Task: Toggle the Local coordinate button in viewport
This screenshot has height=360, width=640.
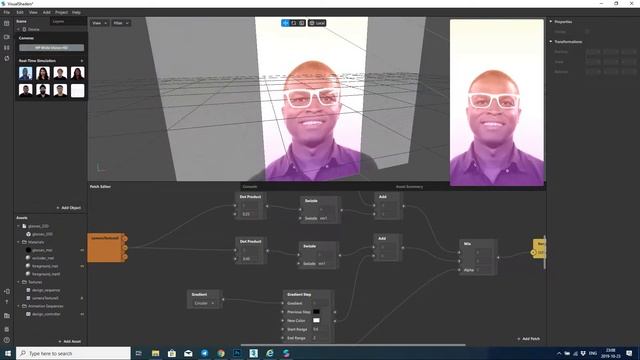Action: [x=317, y=23]
